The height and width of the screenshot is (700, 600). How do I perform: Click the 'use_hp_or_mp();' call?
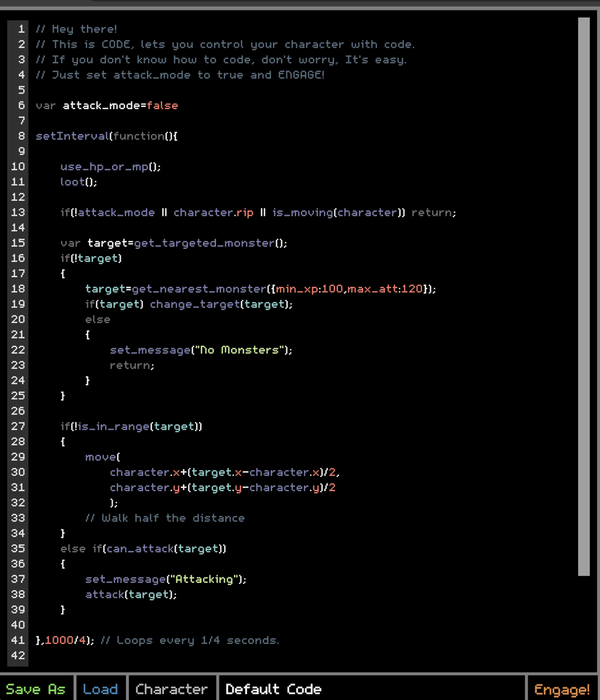(110, 167)
